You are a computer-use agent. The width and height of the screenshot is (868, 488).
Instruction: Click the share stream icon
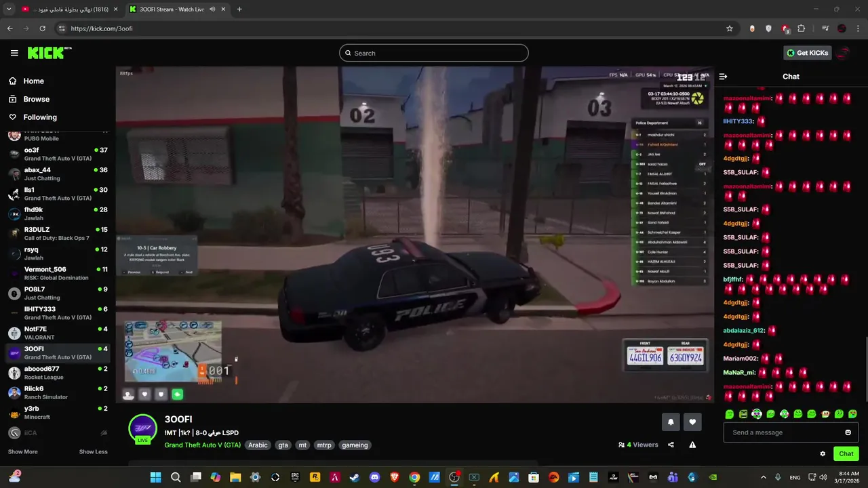tap(671, 445)
